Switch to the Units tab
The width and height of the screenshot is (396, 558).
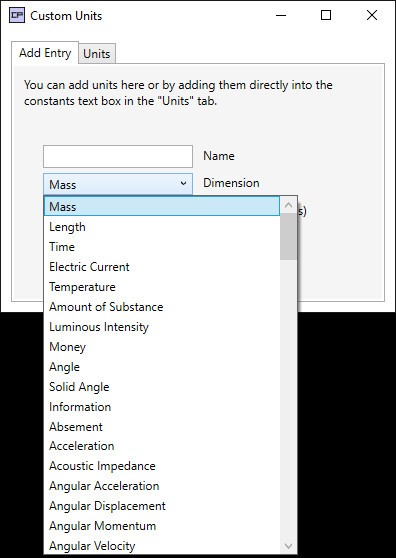coord(97,54)
